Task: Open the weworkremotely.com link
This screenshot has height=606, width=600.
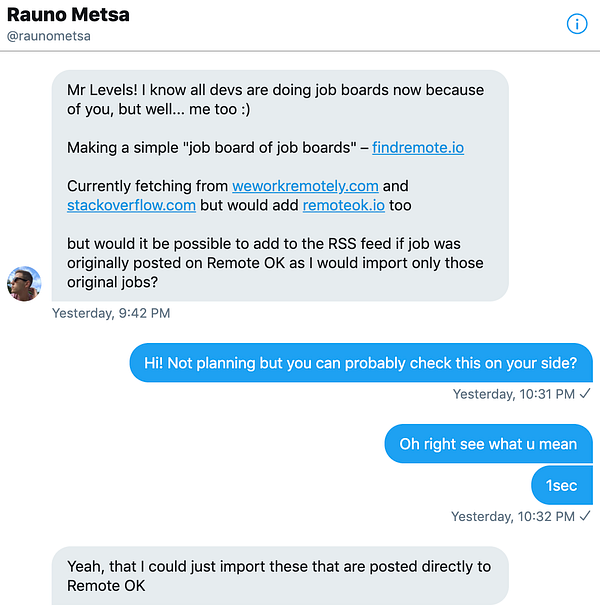Action: click(305, 186)
